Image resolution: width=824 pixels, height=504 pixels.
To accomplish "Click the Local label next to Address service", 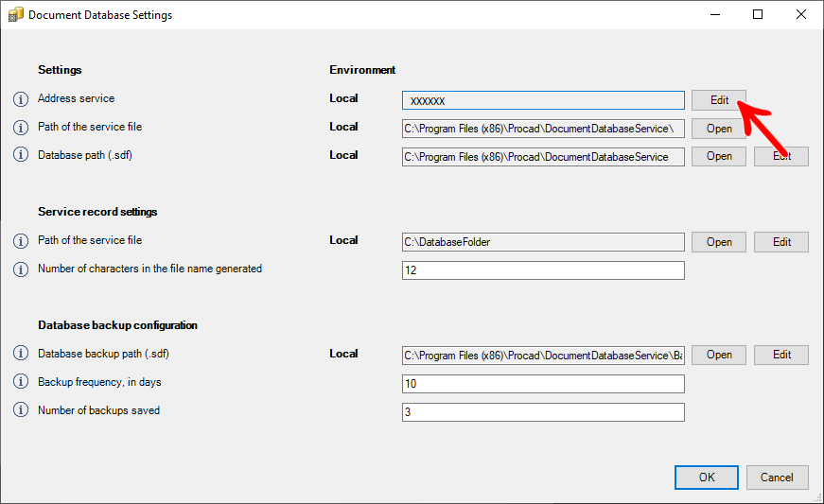I will click(x=343, y=98).
